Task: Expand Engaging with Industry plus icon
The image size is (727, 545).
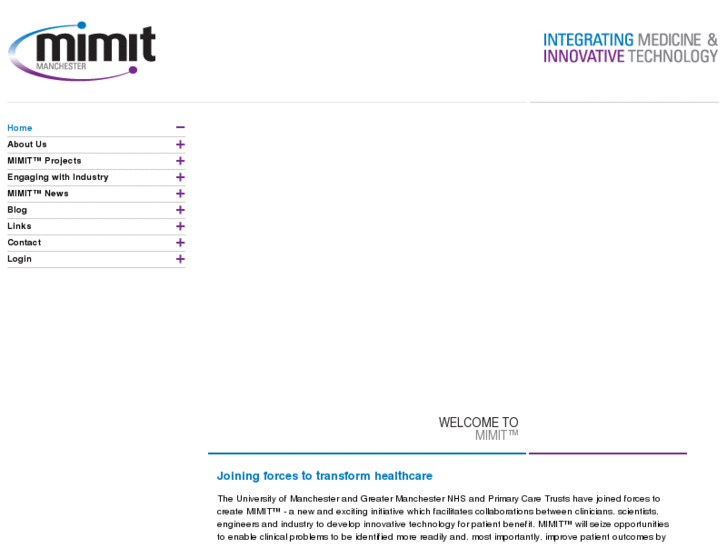Action: coord(180,177)
